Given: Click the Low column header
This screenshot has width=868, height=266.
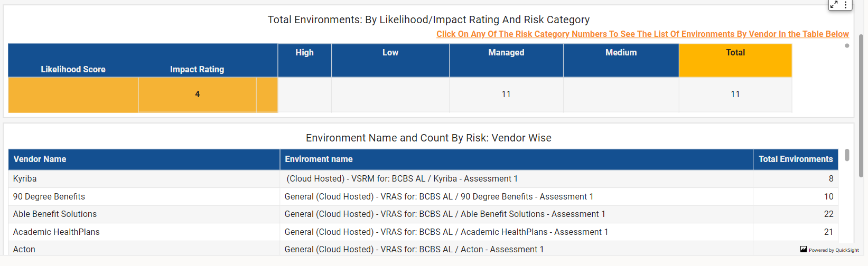Looking at the screenshot, I should 390,60.
